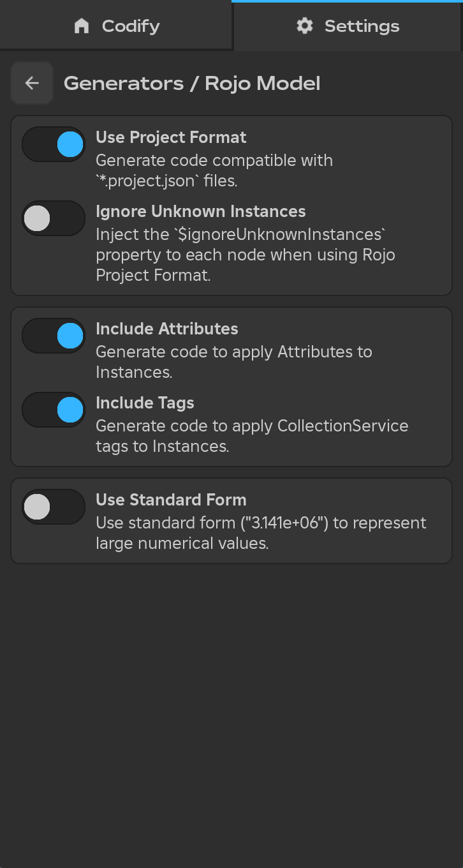Click the Generators / Rojo Model title
The image size is (463, 868).
(x=191, y=83)
